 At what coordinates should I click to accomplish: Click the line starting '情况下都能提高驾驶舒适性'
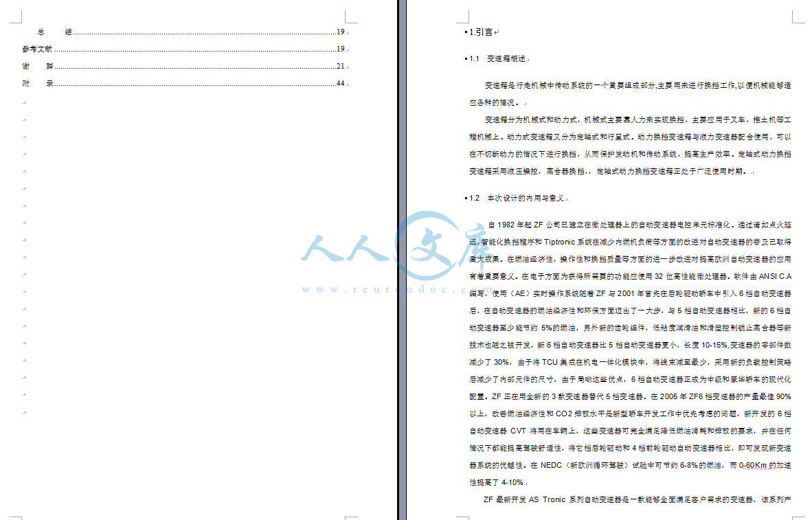coord(630,448)
